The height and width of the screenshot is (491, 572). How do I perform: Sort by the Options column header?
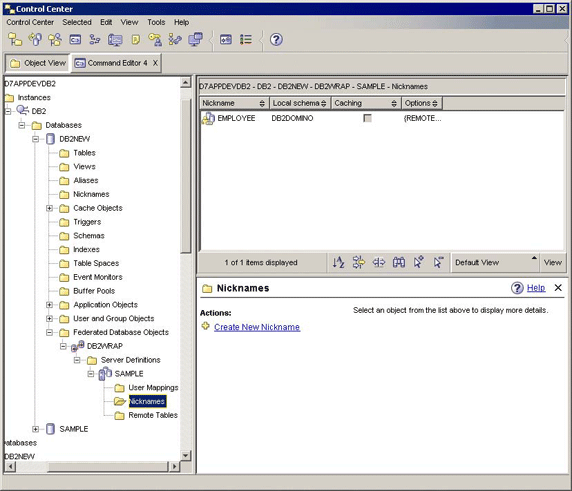pos(422,103)
